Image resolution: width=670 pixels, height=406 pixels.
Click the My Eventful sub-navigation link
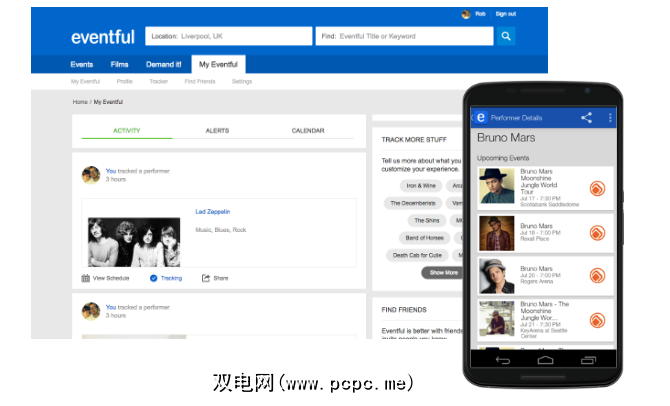click(x=85, y=82)
